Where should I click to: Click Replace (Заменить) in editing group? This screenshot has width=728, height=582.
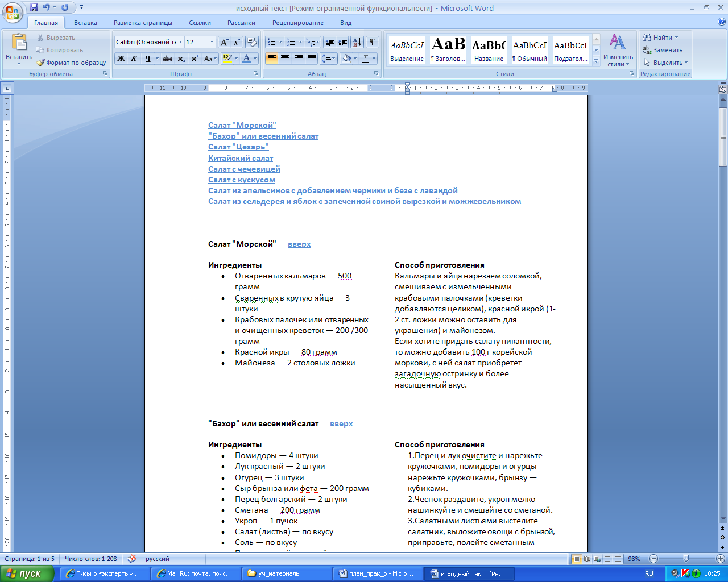663,50
